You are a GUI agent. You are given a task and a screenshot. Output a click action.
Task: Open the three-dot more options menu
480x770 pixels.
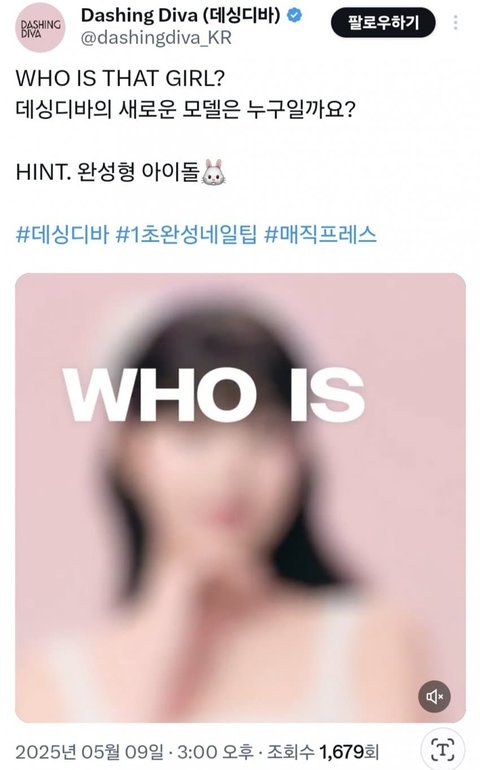point(456,22)
